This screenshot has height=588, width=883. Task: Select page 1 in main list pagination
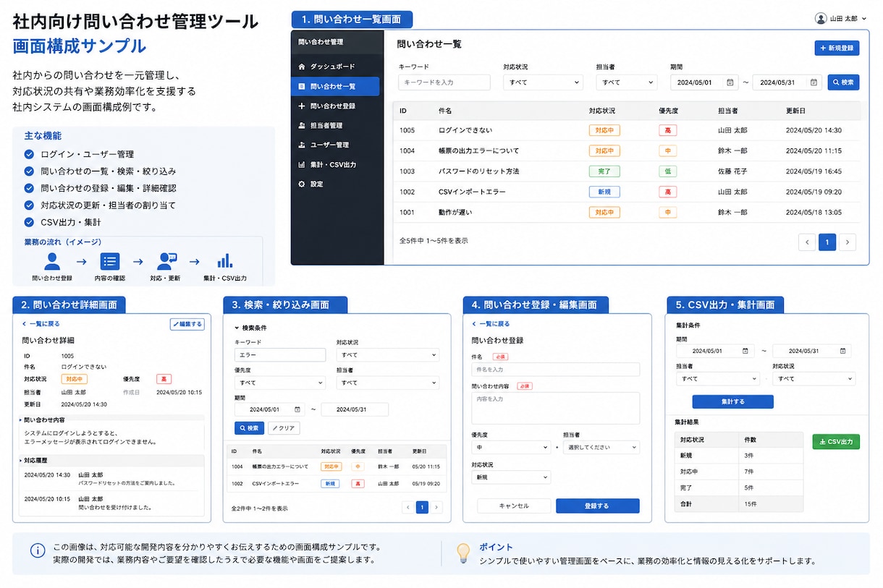[x=827, y=242]
